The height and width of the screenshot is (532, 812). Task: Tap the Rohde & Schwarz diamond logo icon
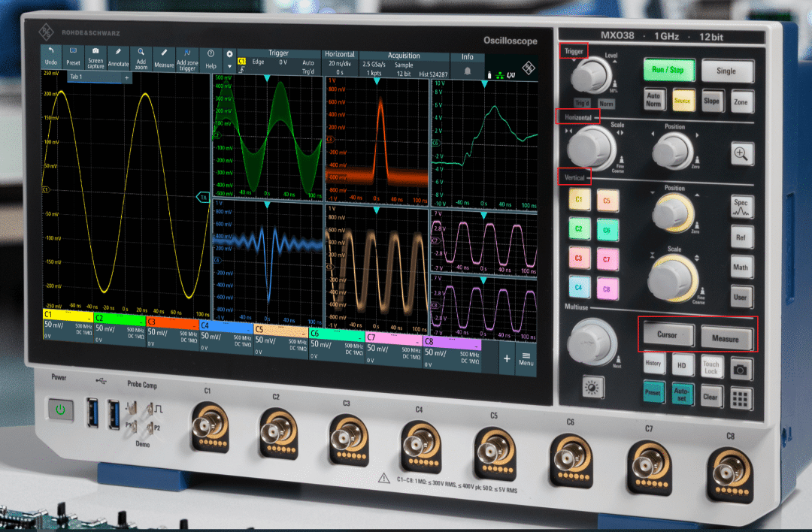coord(529,68)
